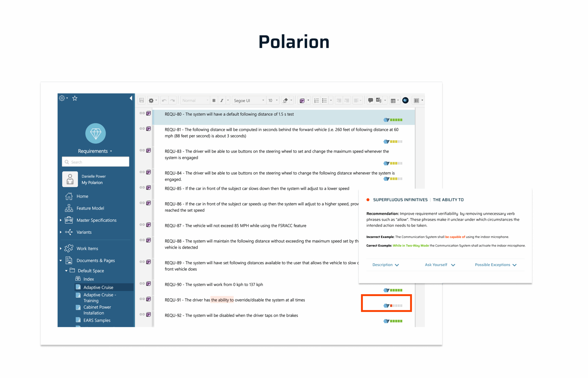Expand Ask Yourself section in popup
Viewport: 588px width, 378px height.
[440, 265]
